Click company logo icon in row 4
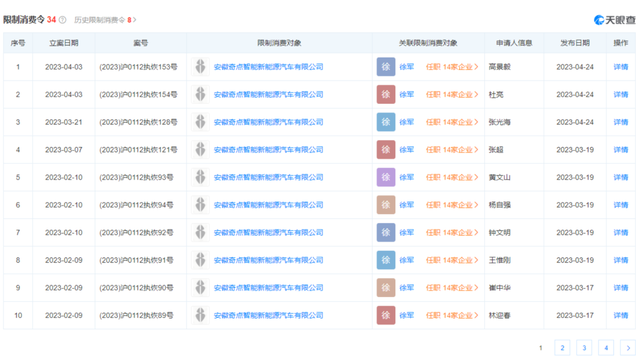640x363 pixels. (200, 149)
